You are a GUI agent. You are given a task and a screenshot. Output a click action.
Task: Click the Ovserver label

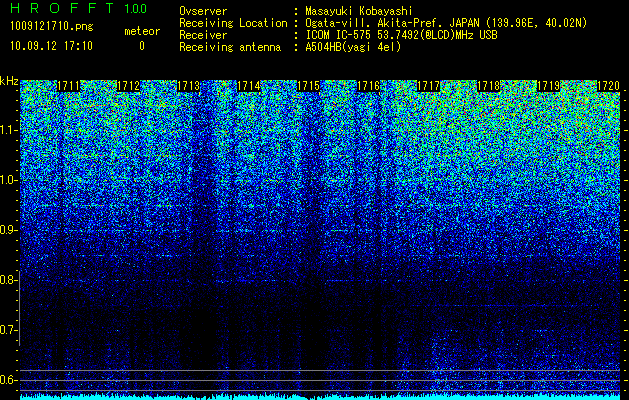203,11
